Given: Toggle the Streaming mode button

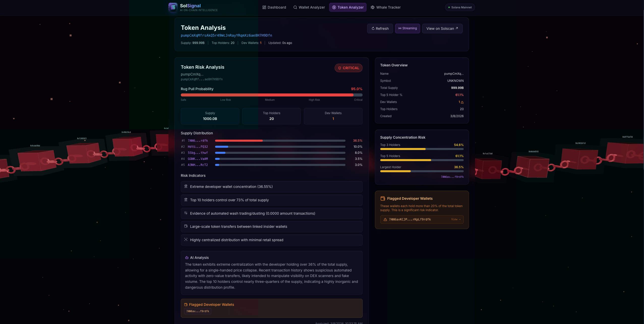Looking at the screenshot, I should click(x=407, y=28).
